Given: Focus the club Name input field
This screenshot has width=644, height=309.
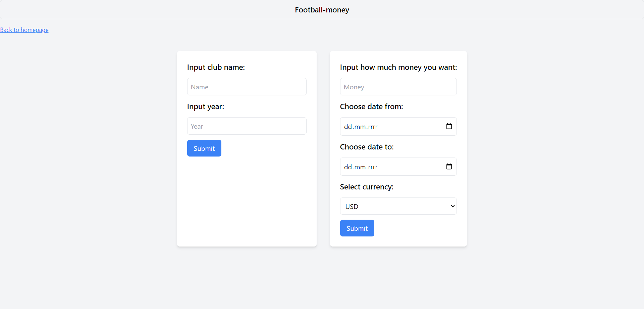Looking at the screenshot, I should (247, 87).
